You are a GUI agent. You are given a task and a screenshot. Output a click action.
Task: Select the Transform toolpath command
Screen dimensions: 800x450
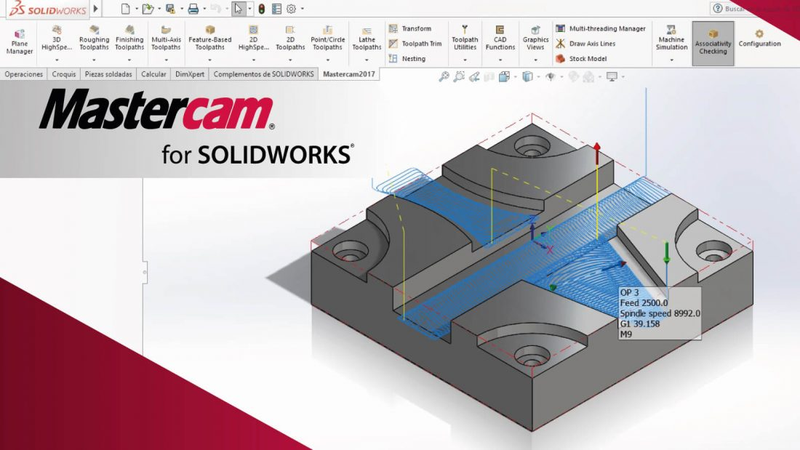tap(410, 29)
